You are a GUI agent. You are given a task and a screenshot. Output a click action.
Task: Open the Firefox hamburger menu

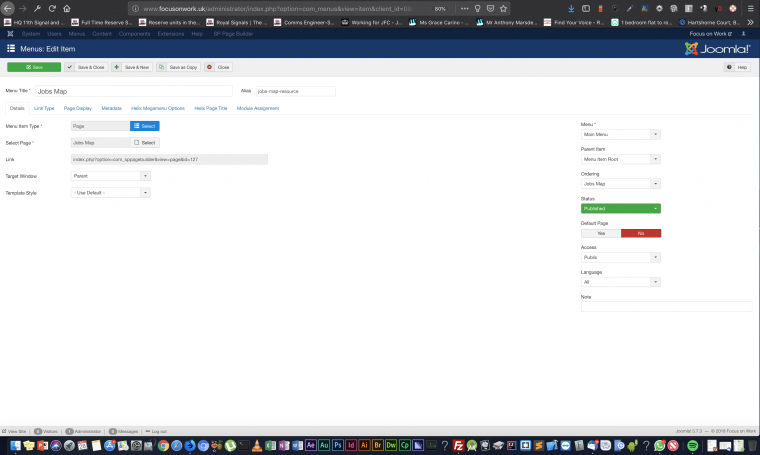tap(750, 8)
